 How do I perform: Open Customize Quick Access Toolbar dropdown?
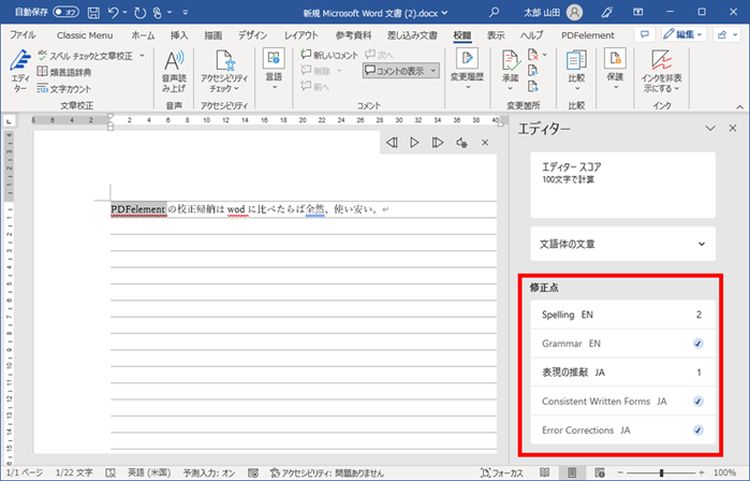click(186, 13)
